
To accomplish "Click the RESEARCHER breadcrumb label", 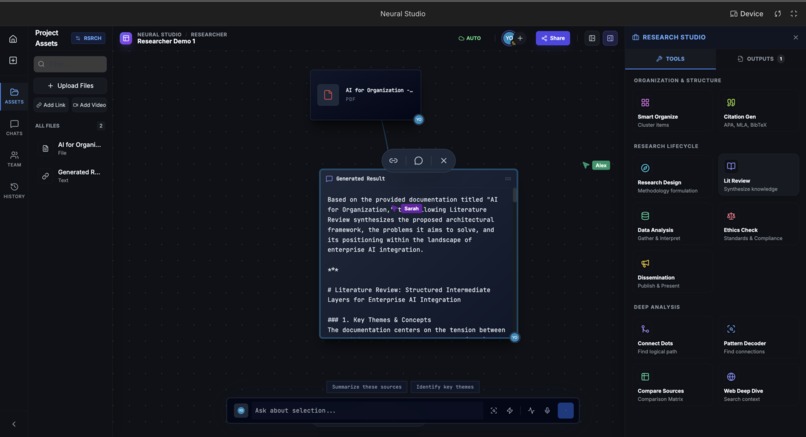I will (209, 34).
